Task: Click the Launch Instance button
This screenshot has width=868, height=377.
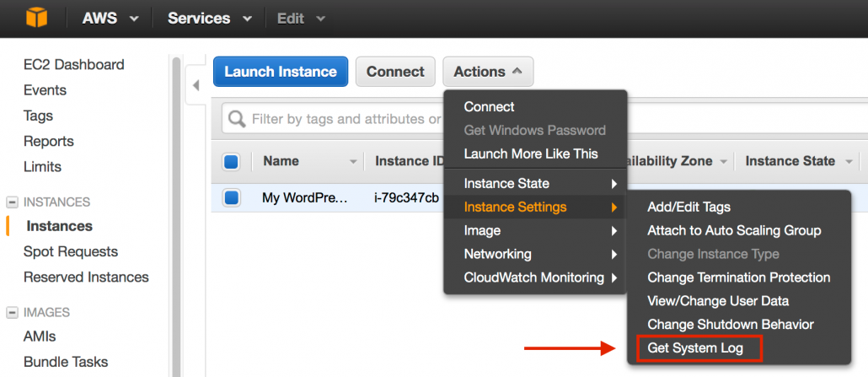Action: (x=281, y=72)
